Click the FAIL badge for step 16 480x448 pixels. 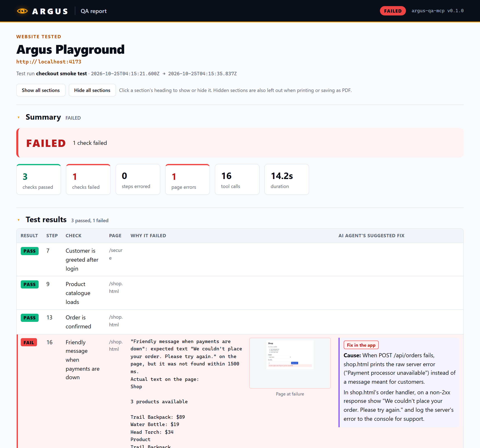[x=29, y=342]
